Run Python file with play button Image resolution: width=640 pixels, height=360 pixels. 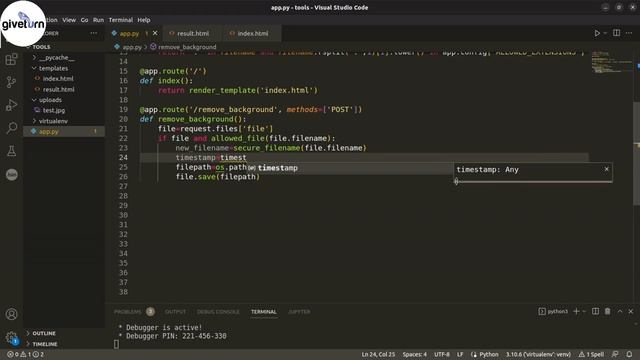coord(597,33)
